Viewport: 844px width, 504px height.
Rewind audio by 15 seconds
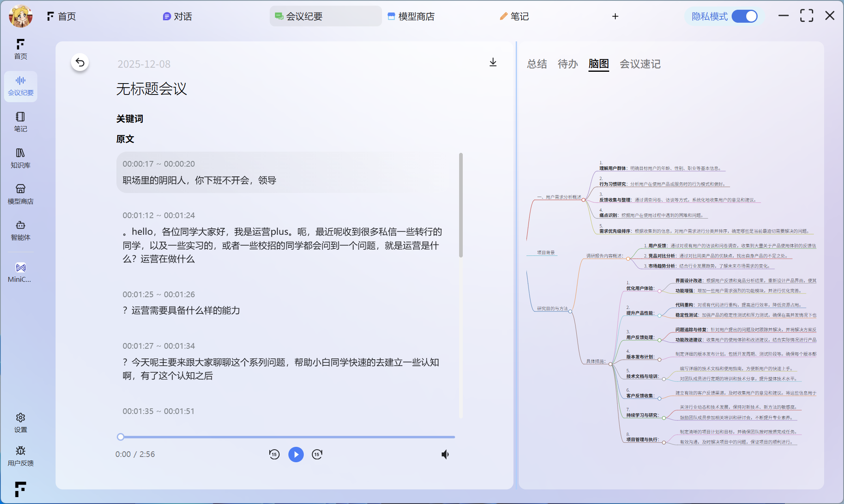click(274, 454)
